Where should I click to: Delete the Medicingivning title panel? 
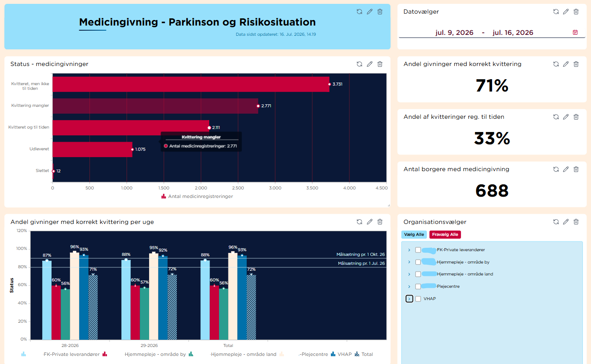click(x=380, y=11)
